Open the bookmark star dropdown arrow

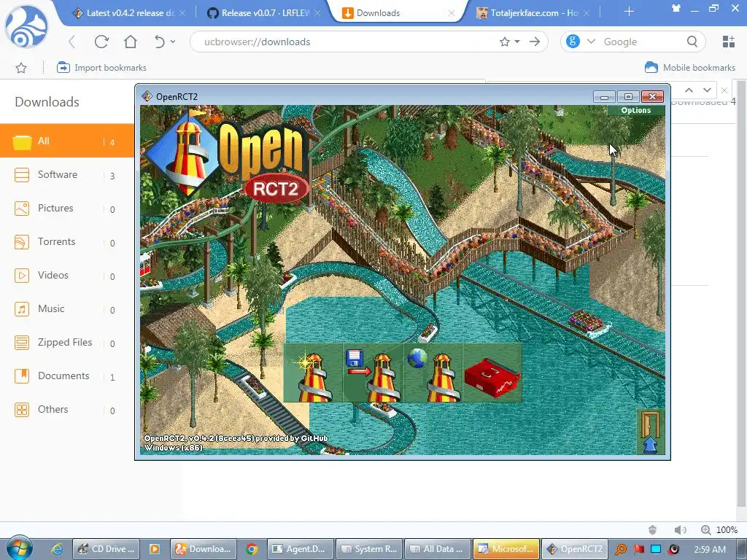[517, 42]
